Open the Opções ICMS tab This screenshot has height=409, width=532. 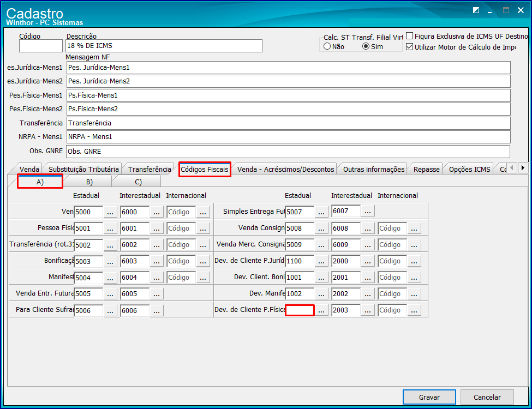pos(470,169)
